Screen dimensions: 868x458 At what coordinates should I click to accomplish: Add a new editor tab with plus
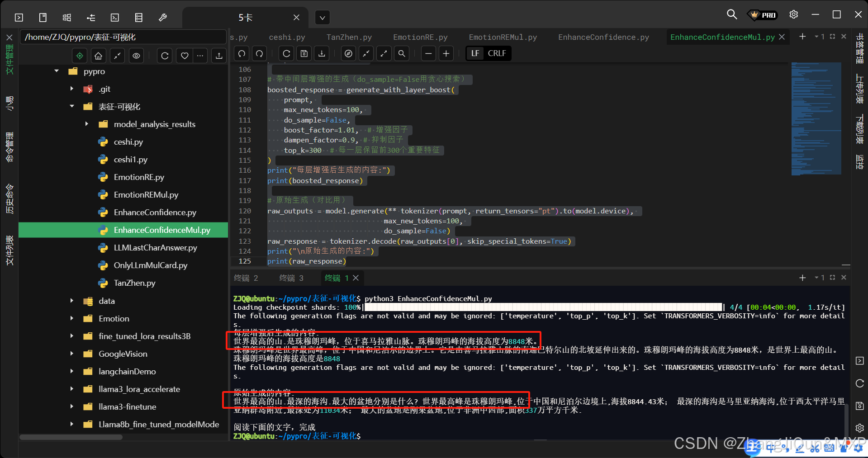[x=802, y=36]
